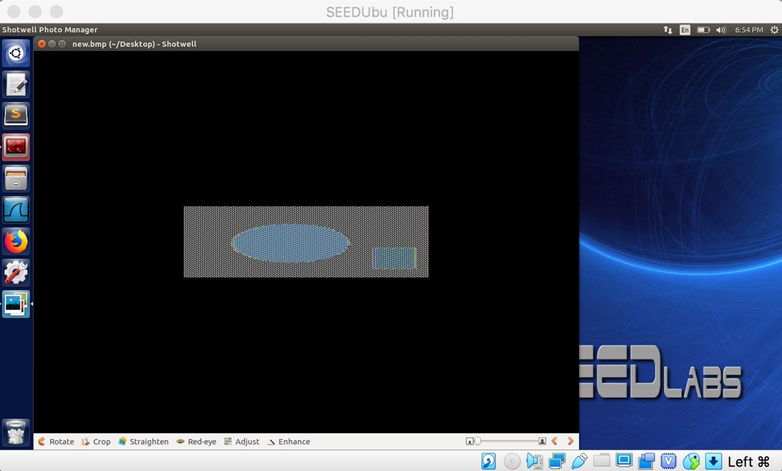Open the system gear session menu

(774, 30)
